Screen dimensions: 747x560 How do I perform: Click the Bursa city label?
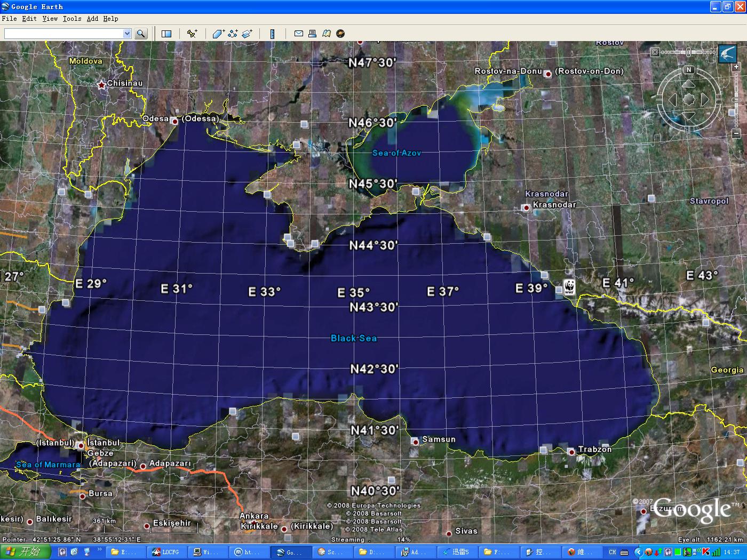click(100, 493)
